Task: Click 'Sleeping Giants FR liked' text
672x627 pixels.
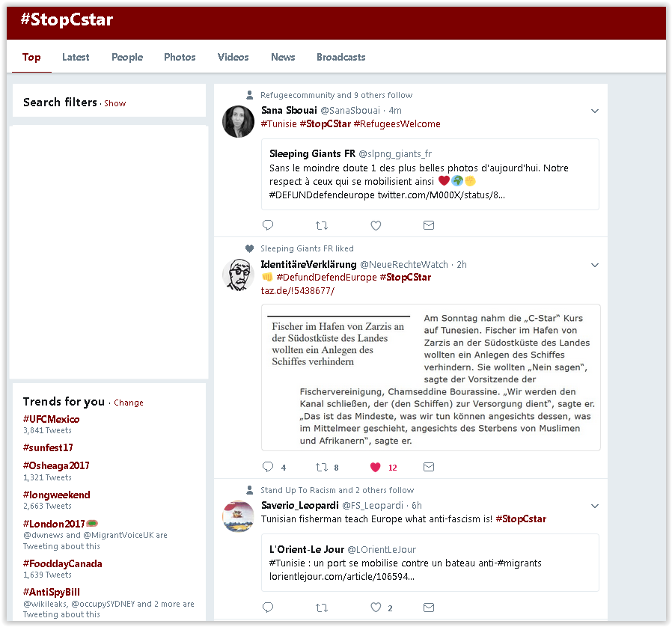Action: (307, 248)
